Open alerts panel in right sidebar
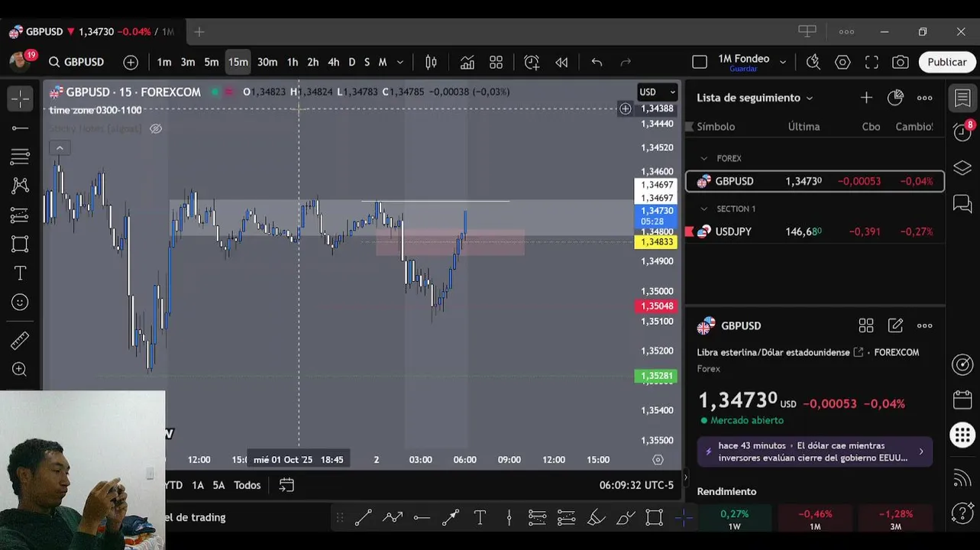 pyautogui.click(x=962, y=131)
